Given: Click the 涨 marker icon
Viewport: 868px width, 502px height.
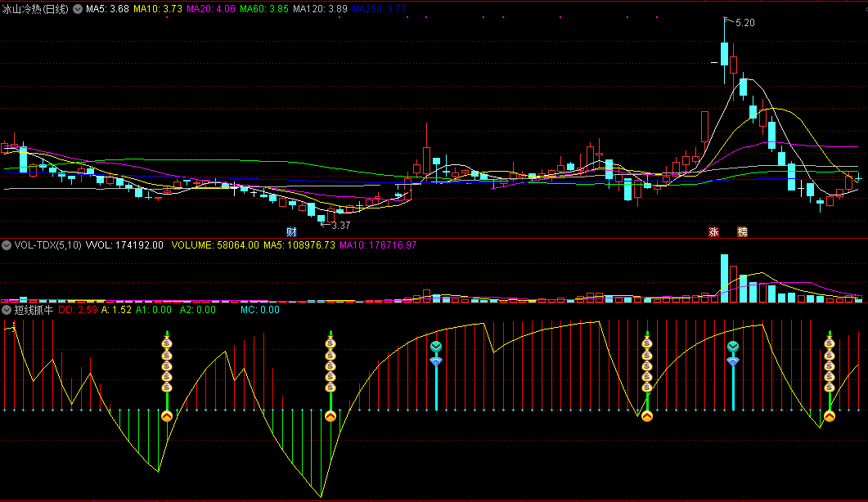Looking at the screenshot, I should (714, 232).
